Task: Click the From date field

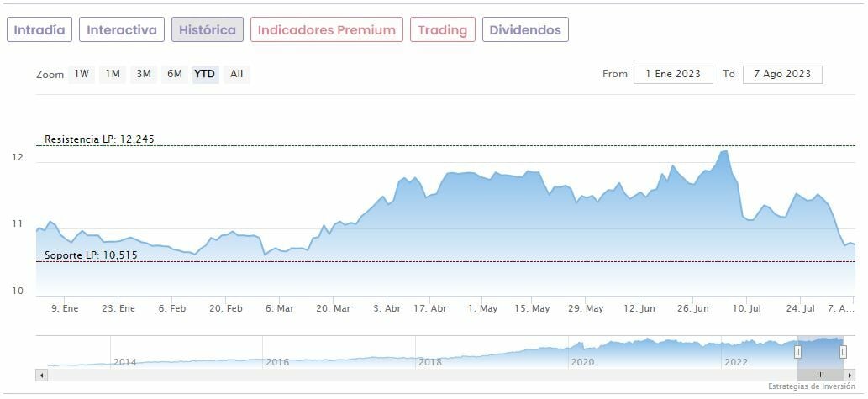Action: pos(673,74)
